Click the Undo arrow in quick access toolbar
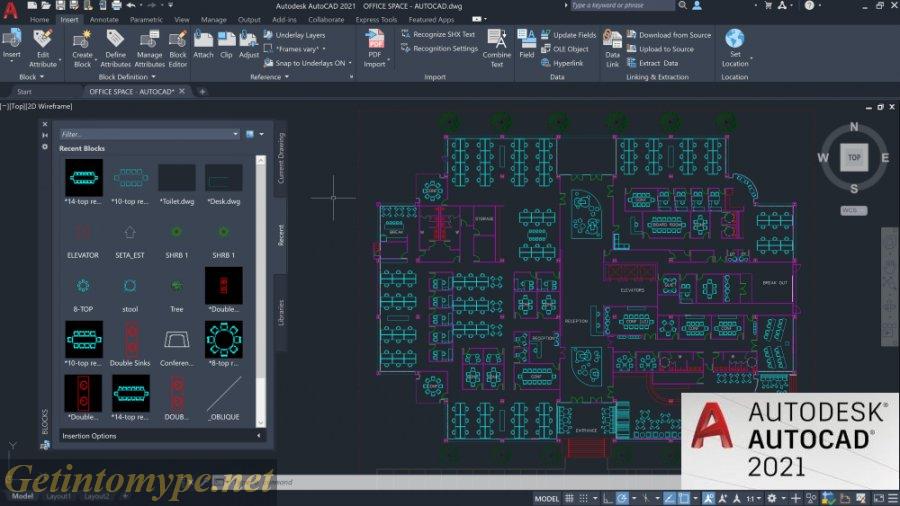This screenshot has height=506, width=900. pos(131,6)
